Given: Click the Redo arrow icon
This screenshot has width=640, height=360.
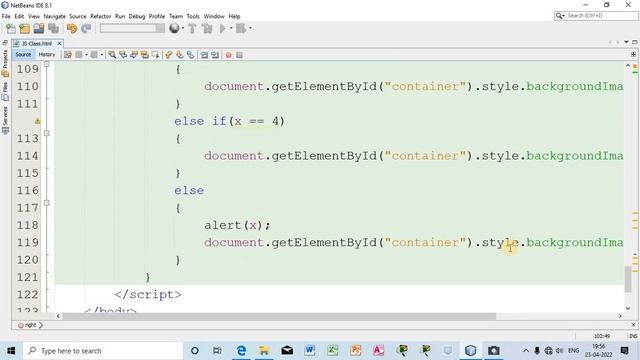Looking at the screenshot, I should point(86,29).
